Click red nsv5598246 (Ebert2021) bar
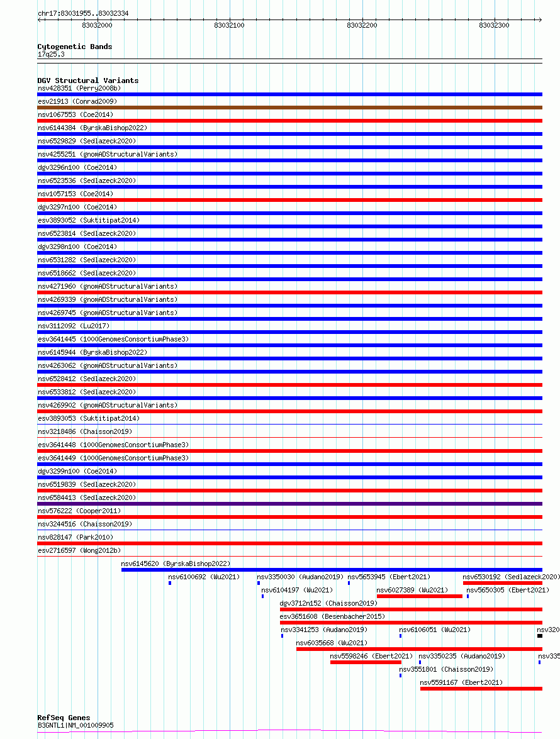This screenshot has width=560, height=739. [366, 662]
